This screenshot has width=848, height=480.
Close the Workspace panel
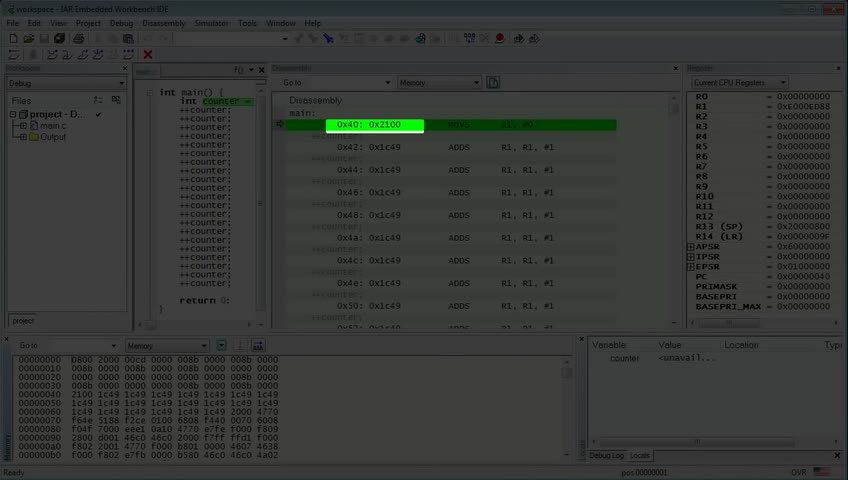click(125, 68)
